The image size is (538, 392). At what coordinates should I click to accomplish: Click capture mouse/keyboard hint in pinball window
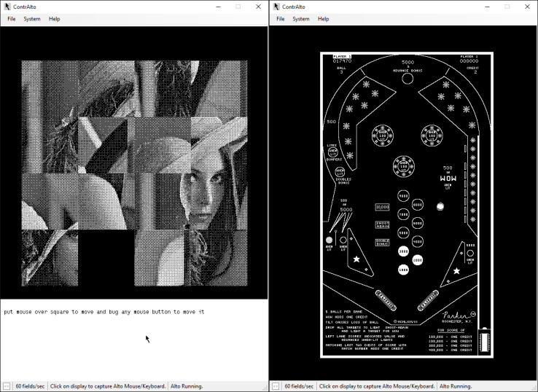377,386
